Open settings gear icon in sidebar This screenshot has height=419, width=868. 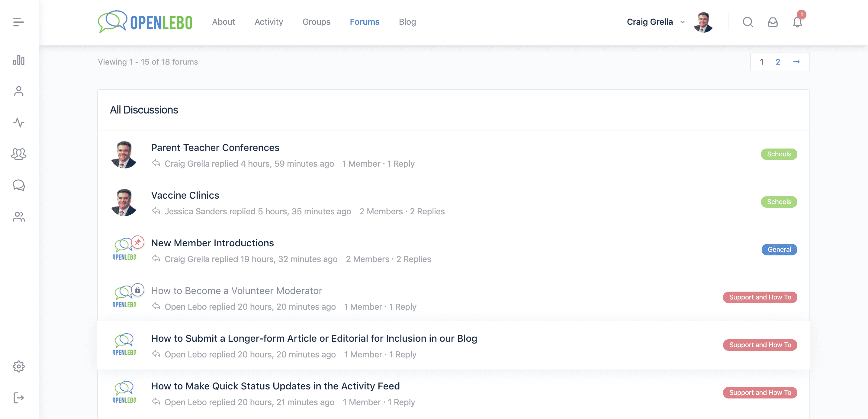[18, 366]
